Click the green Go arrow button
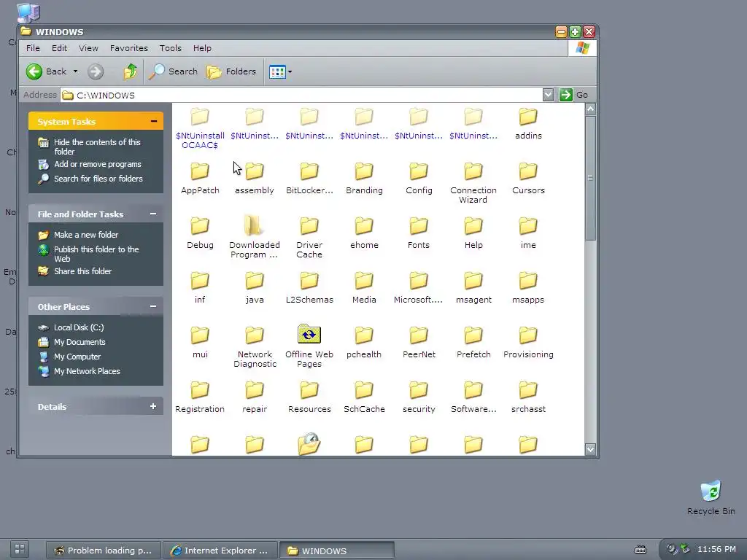 pos(565,95)
